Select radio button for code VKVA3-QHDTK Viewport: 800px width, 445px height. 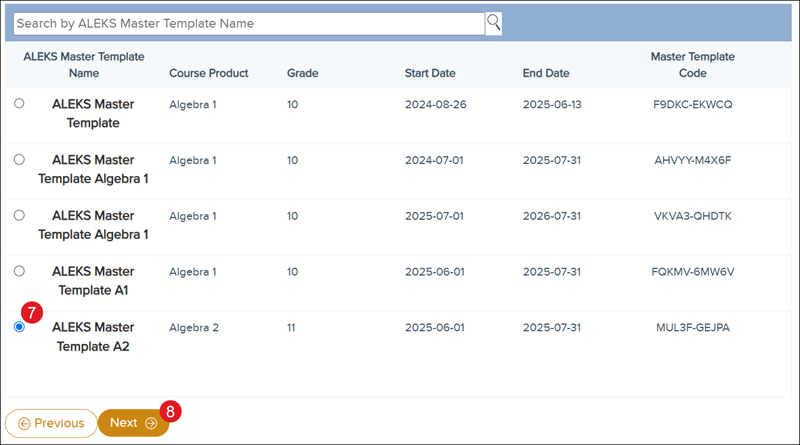tap(19, 215)
